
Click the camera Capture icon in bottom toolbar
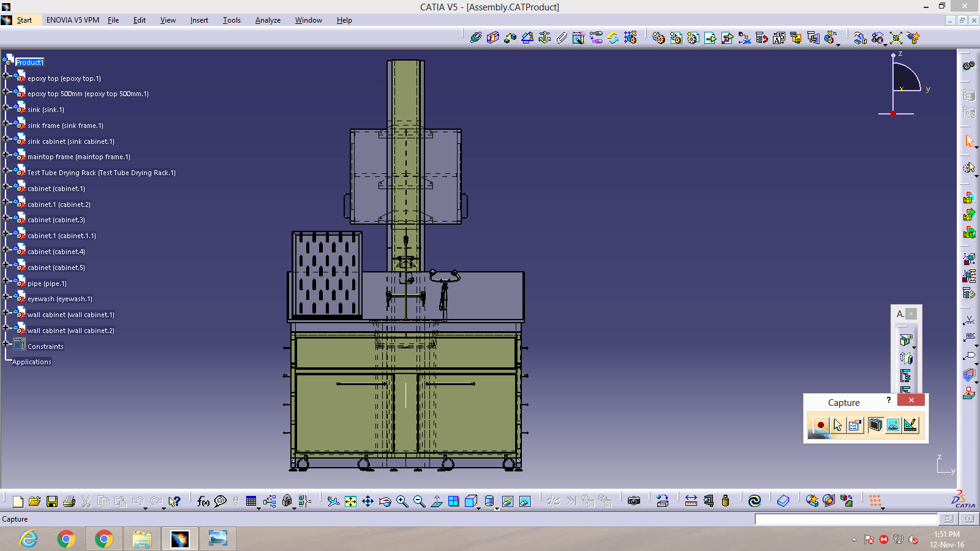634,501
